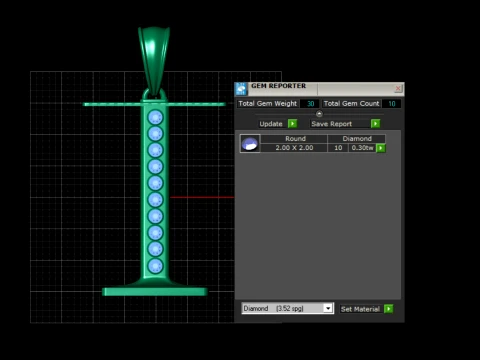Click the Total Gem Count value 10

[392, 104]
